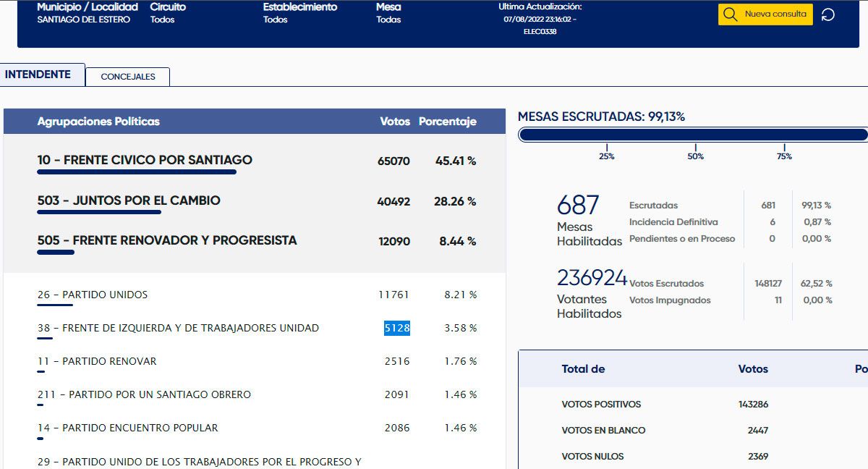Viewport: 868px width, 469px height.
Task: Click the Porcentaje column header
Action: click(447, 122)
